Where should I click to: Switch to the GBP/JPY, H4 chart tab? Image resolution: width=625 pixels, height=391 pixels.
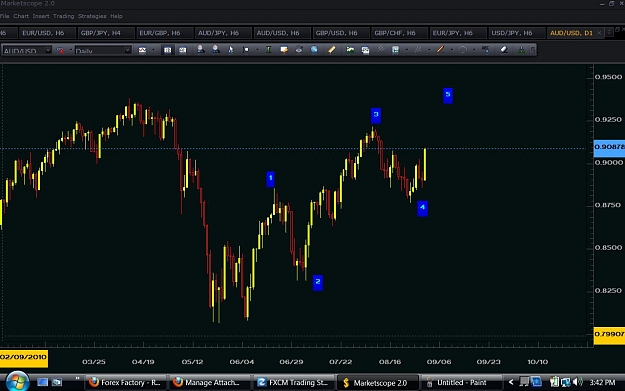106,33
